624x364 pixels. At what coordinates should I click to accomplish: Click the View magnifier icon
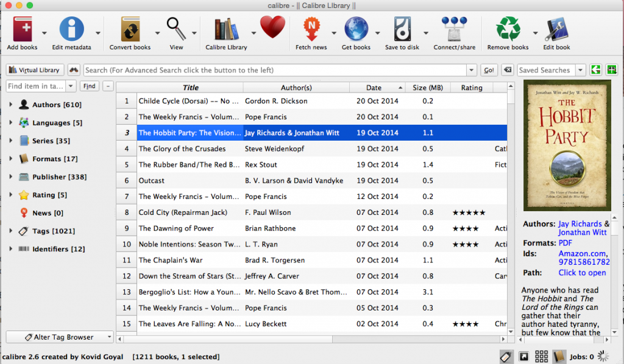176,29
